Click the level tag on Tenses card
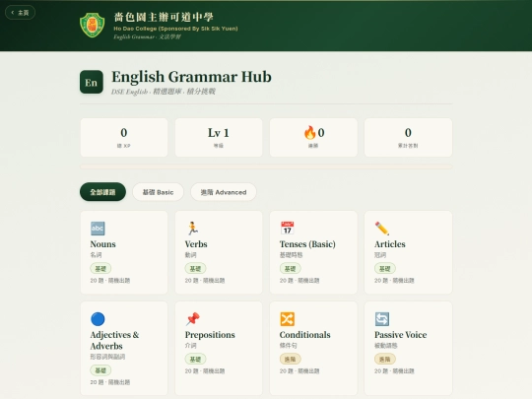 [x=290, y=268]
